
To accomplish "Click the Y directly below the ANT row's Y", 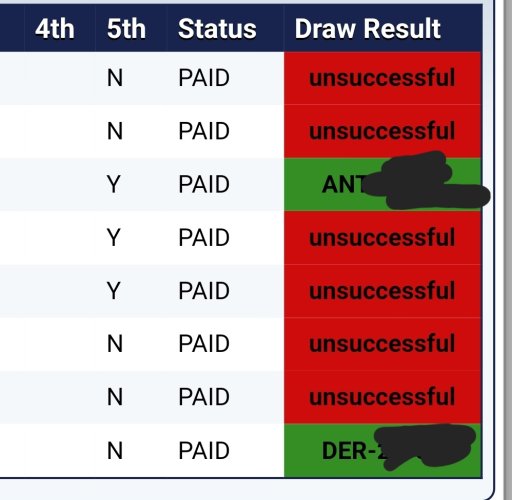I will click(114, 238).
